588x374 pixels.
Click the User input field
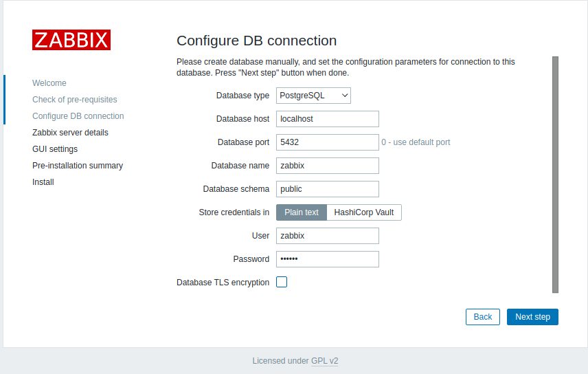coord(328,236)
